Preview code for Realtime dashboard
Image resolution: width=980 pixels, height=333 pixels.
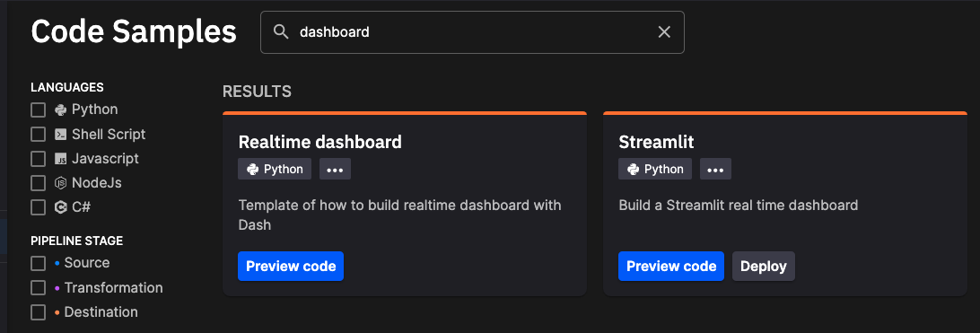tap(291, 267)
